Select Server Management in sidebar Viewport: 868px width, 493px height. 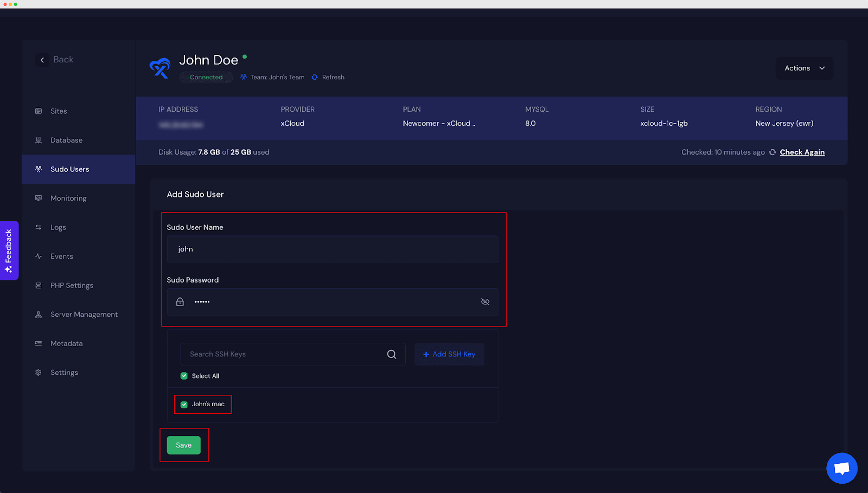pyautogui.click(x=84, y=315)
